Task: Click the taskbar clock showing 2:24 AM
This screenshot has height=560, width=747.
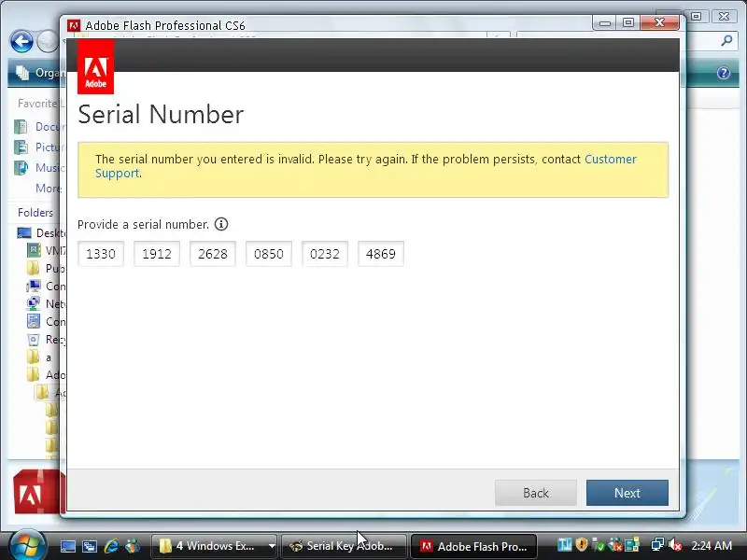Action: [712, 545]
